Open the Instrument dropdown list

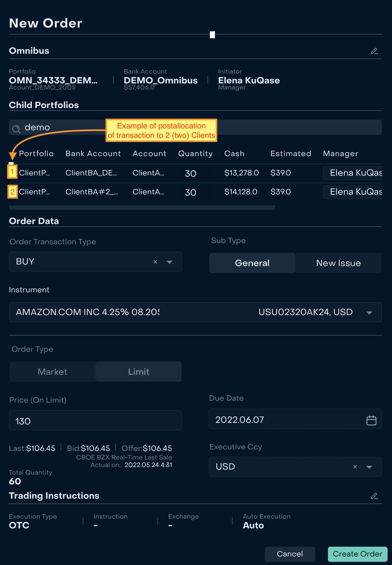point(369,313)
